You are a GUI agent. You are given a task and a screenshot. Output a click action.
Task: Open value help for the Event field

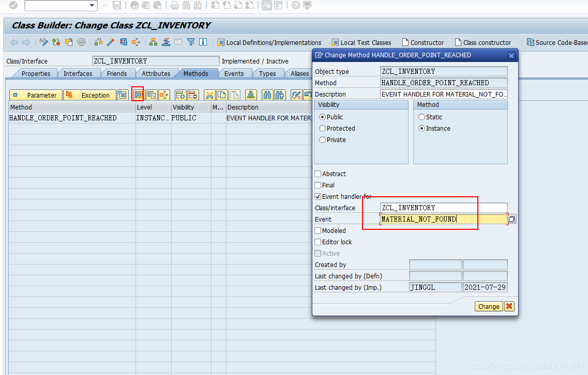click(511, 218)
